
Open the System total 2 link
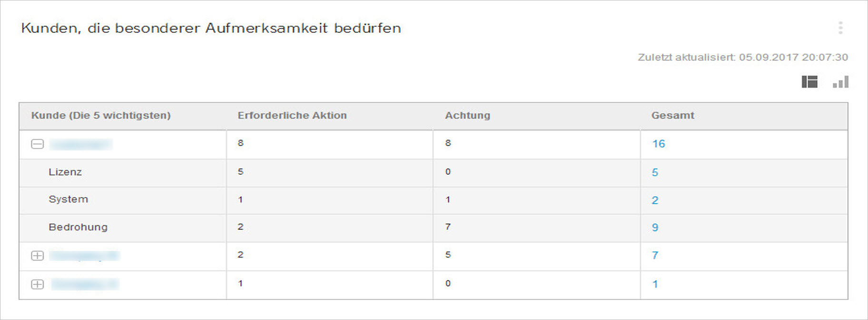coord(655,200)
